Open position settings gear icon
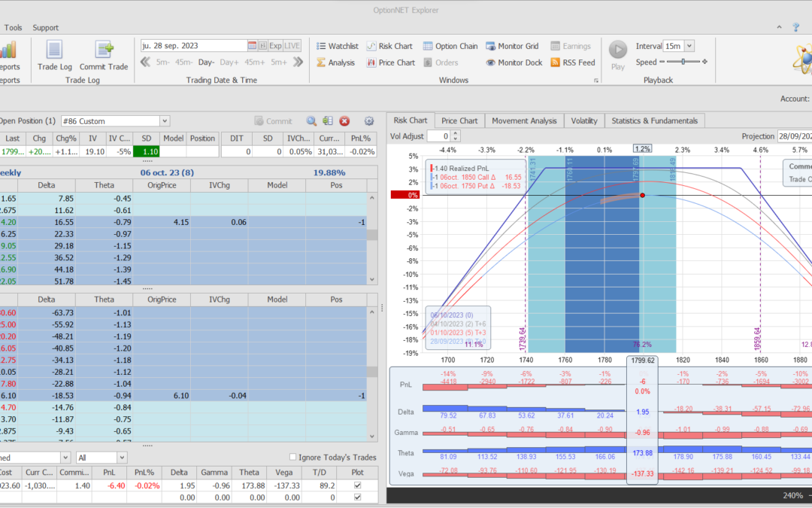The image size is (812, 508). click(368, 121)
